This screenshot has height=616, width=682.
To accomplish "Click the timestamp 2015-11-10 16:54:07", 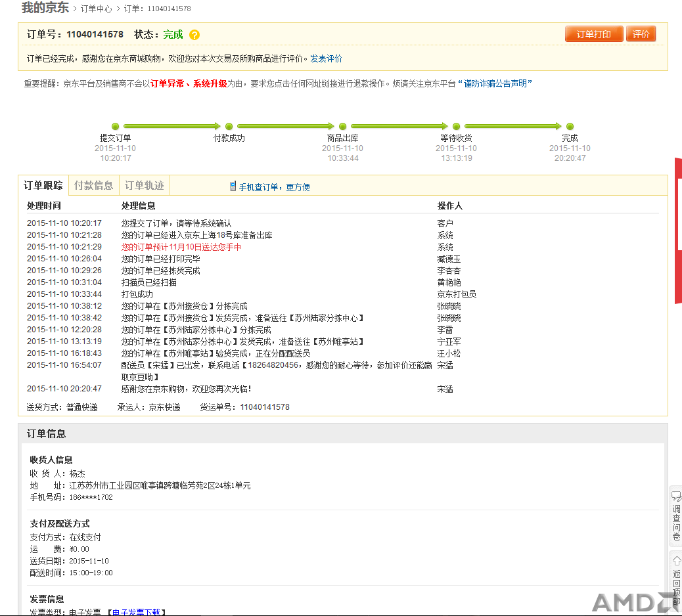I will click(x=64, y=365).
